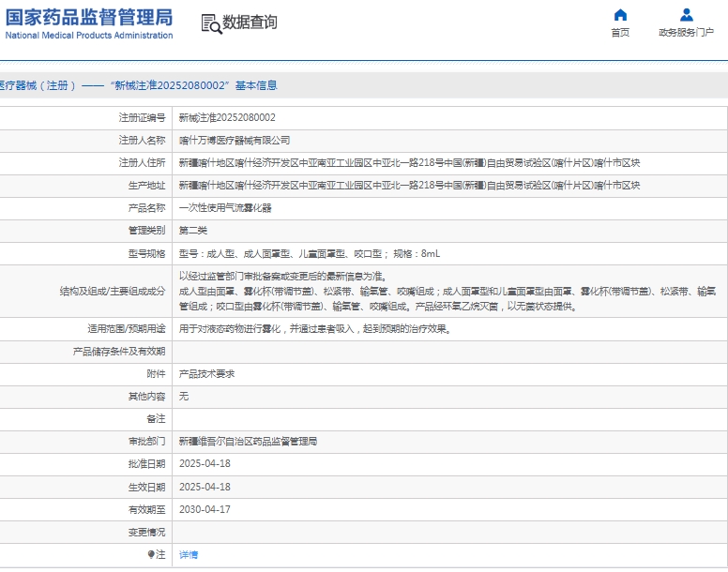
Task: Select the 备注 row label
Action: [x=156, y=419]
